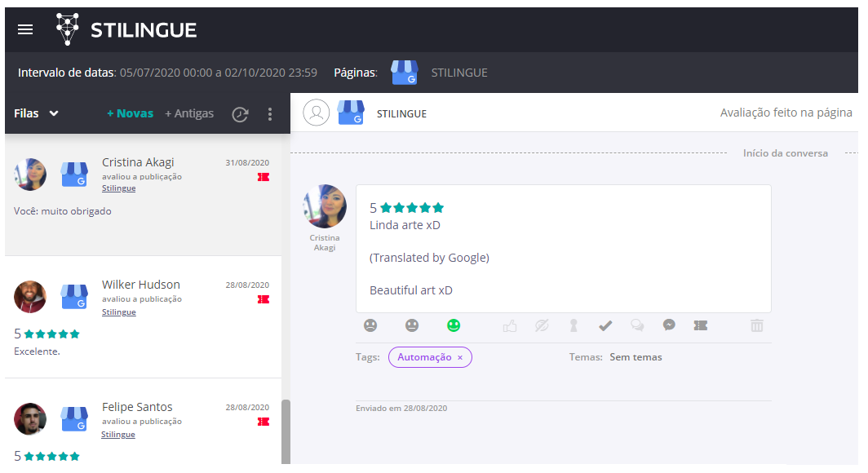
Task: Open the hamburger menu
Action: pos(25,30)
